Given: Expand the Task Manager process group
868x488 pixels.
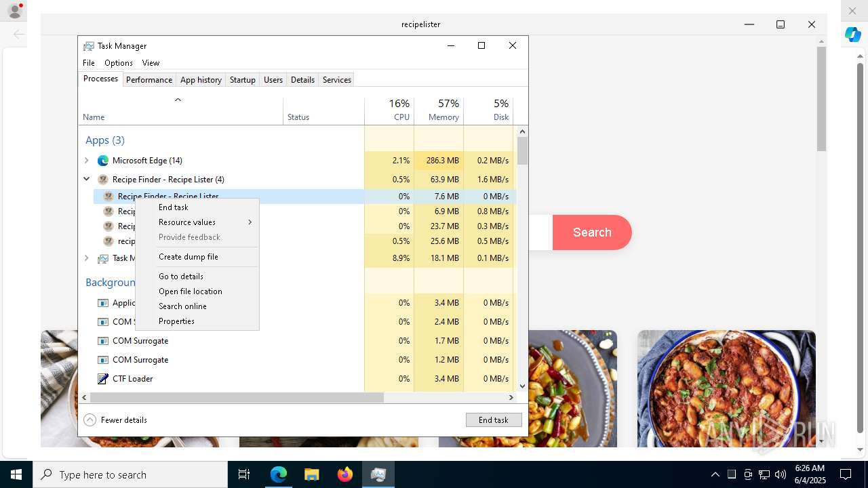Looking at the screenshot, I should click(x=86, y=258).
